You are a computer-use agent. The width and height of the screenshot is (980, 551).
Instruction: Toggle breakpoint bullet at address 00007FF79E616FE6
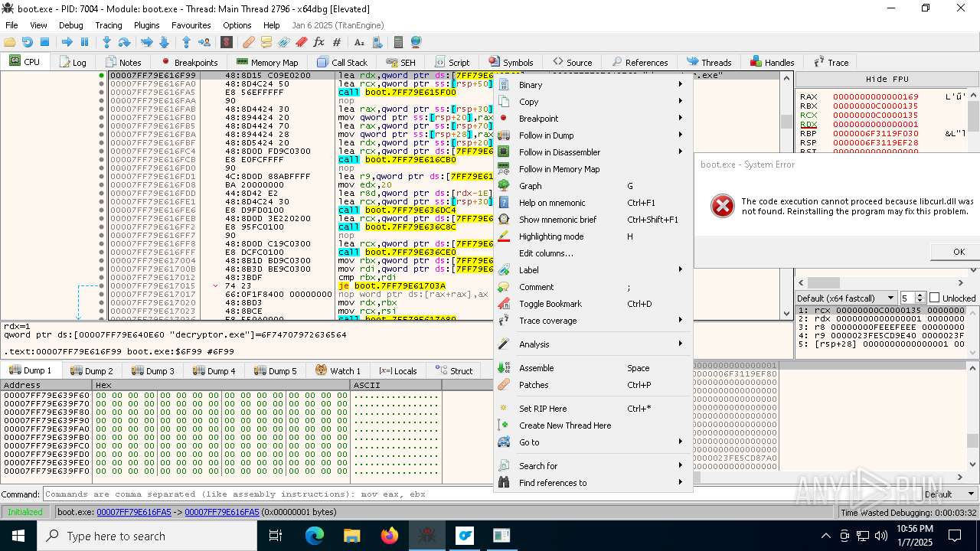101,210
